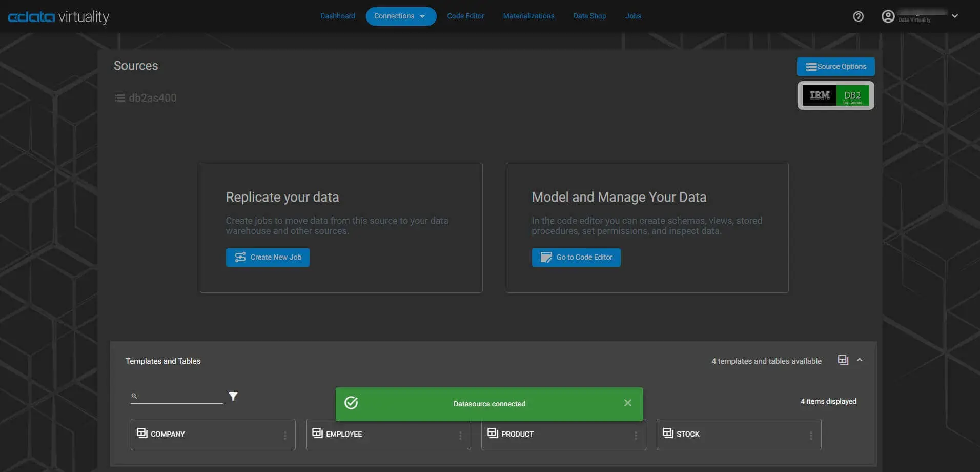980x472 pixels.
Task: Dismiss the Datasource connected notification
Action: pyautogui.click(x=627, y=403)
